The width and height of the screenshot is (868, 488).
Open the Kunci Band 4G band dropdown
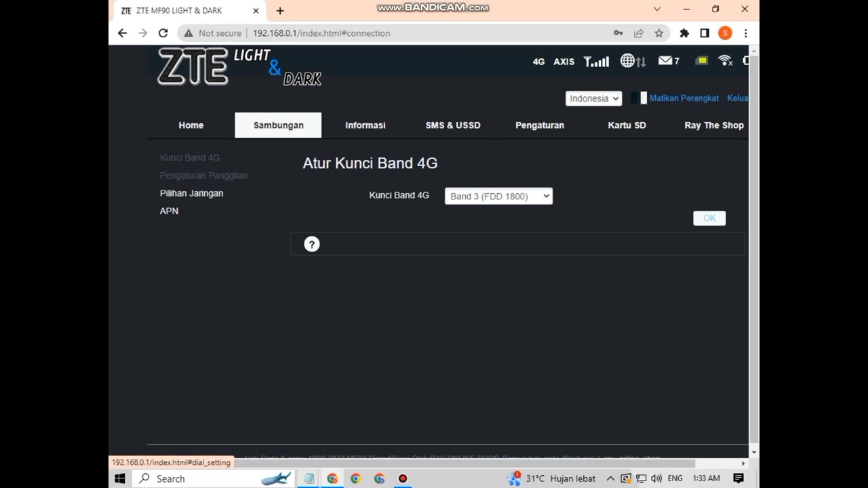[498, 196]
